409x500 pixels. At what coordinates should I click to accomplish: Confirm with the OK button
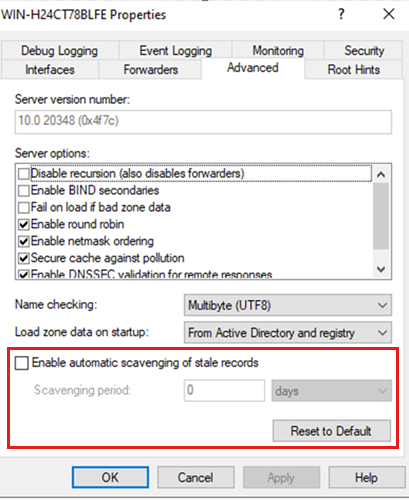tap(110, 477)
